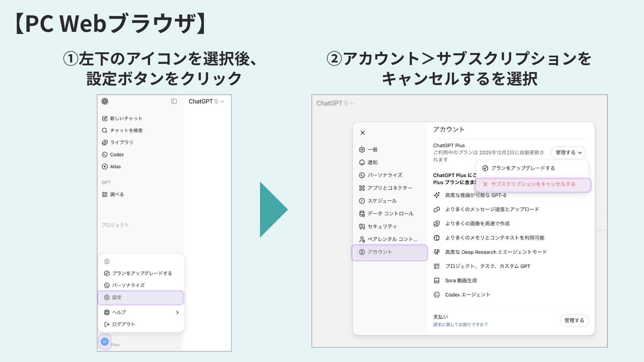This screenshot has height=362, width=644.
Task: Open Atlas from the sidebar
Action: click(116, 167)
